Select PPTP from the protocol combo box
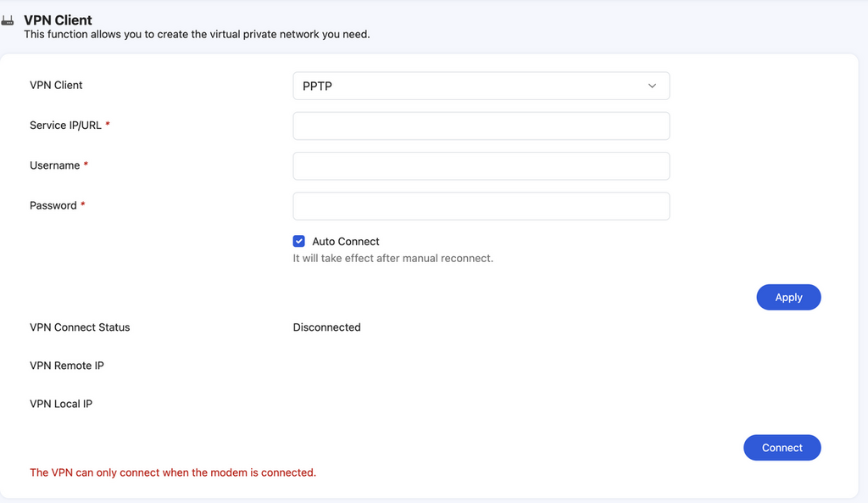 481,86
